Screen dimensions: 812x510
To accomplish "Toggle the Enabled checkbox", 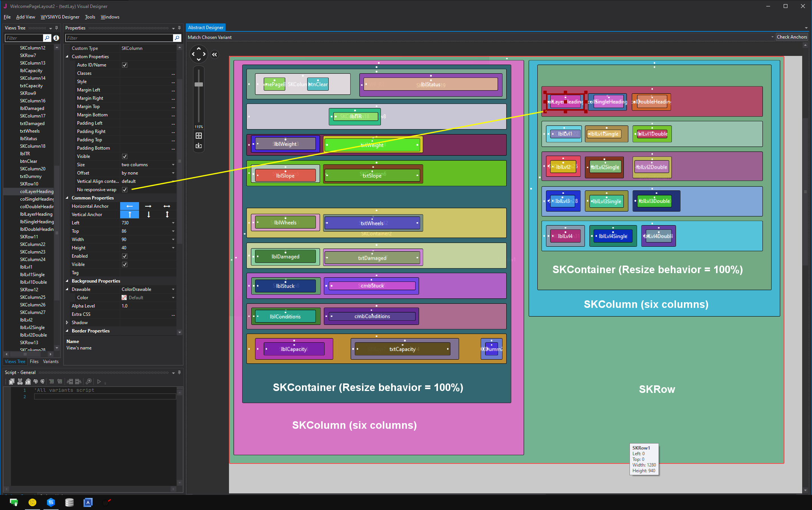I will pyautogui.click(x=125, y=256).
